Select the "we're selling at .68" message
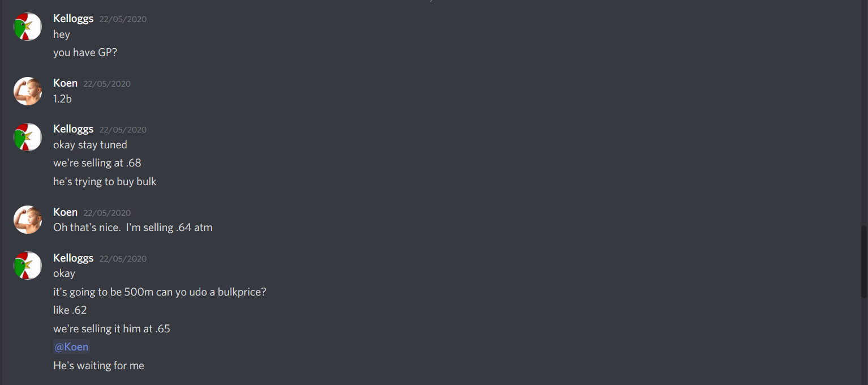Screen dimensions: 868x385 pyautogui.click(x=97, y=163)
